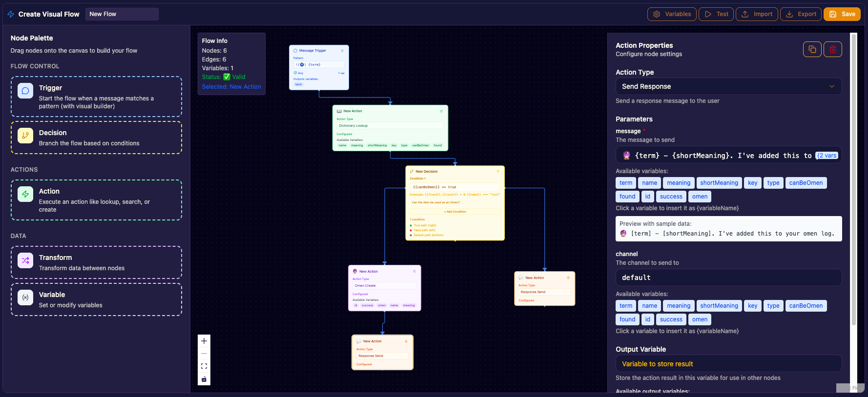Click the red delete node trash icon
Screen dimensions: 868x397
pyautogui.click(x=832, y=49)
